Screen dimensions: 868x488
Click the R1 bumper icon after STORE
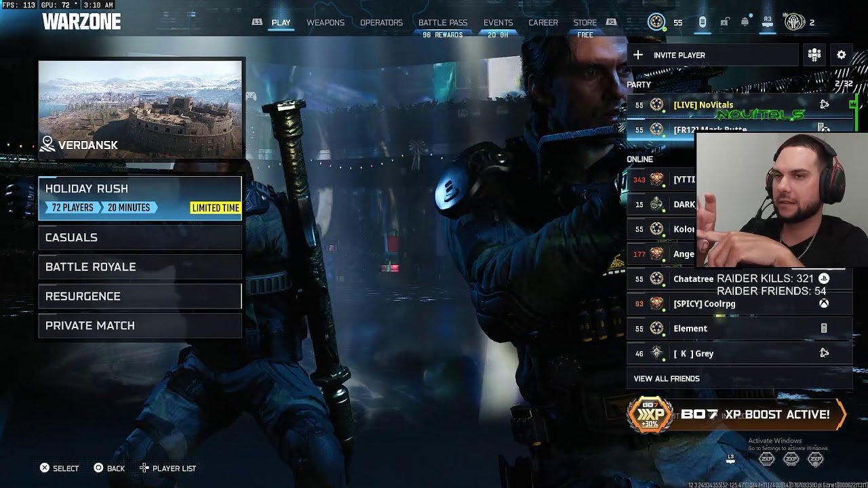pos(611,22)
